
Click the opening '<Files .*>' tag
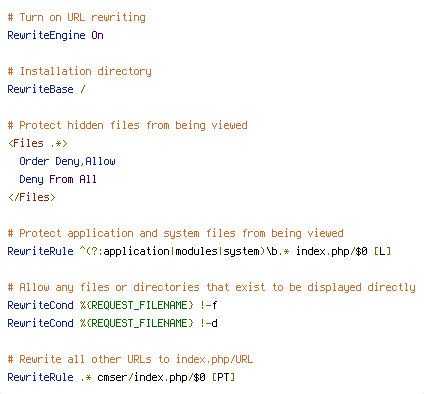[x=38, y=143]
